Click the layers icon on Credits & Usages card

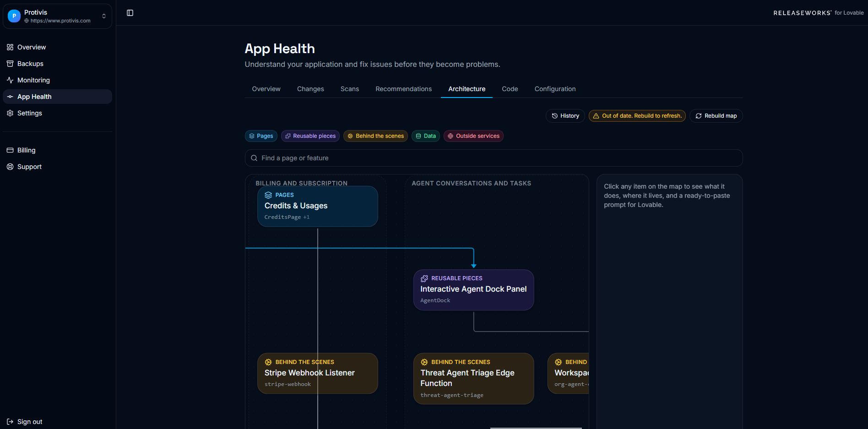point(268,195)
